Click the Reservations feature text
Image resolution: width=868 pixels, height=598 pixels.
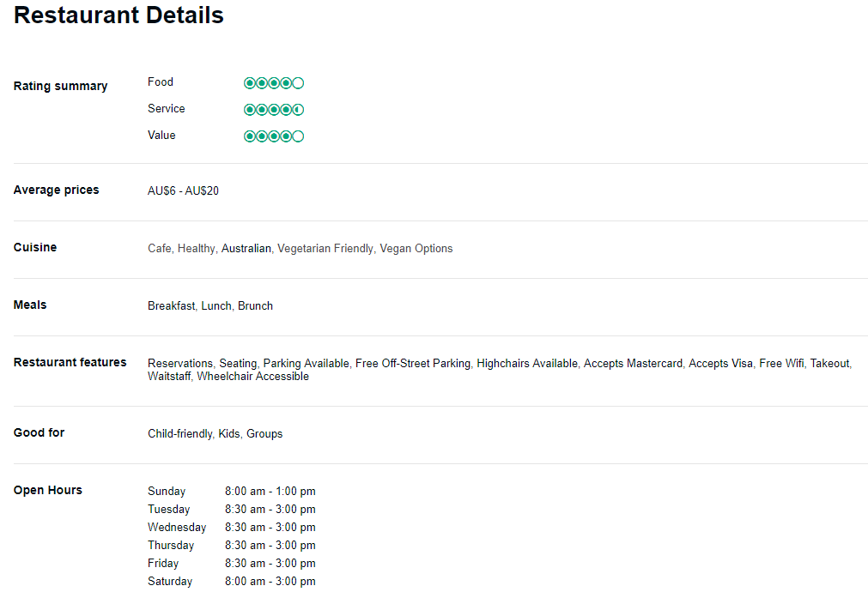click(x=180, y=364)
